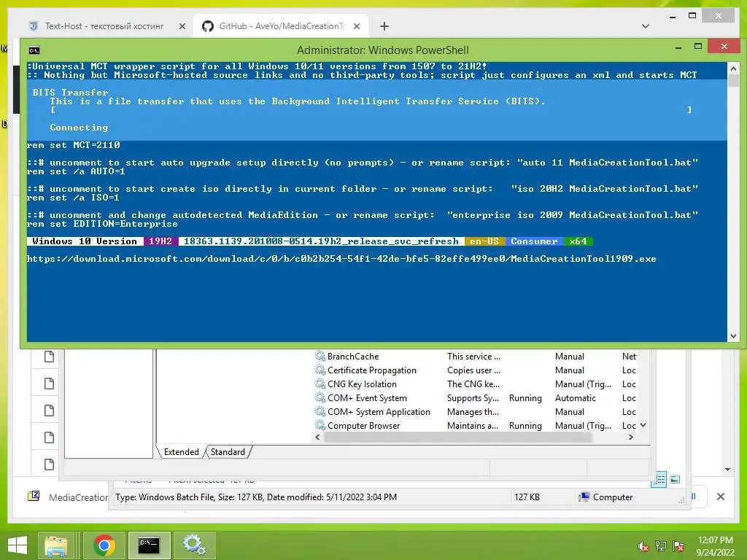
Task: Click the Text-Host favicon on the tab
Action: (34, 26)
